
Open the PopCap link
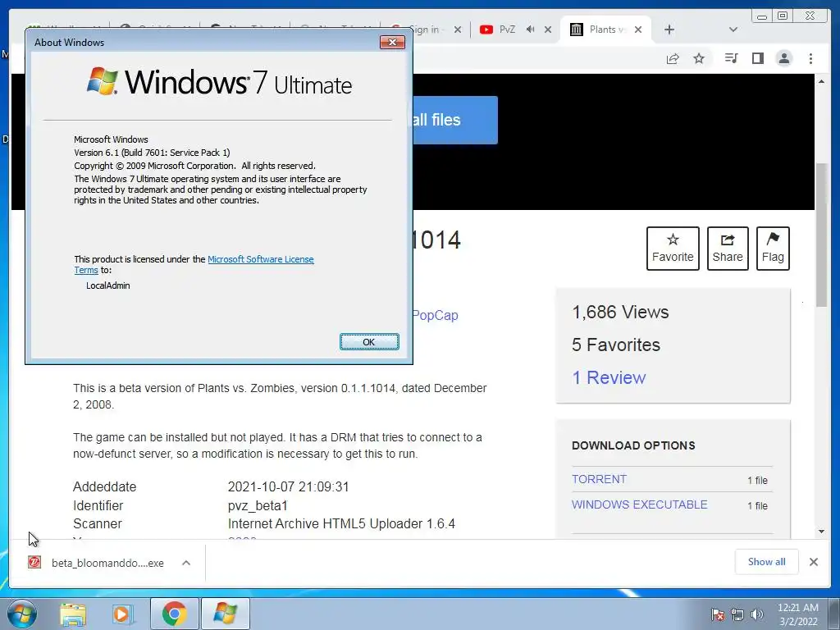(435, 315)
